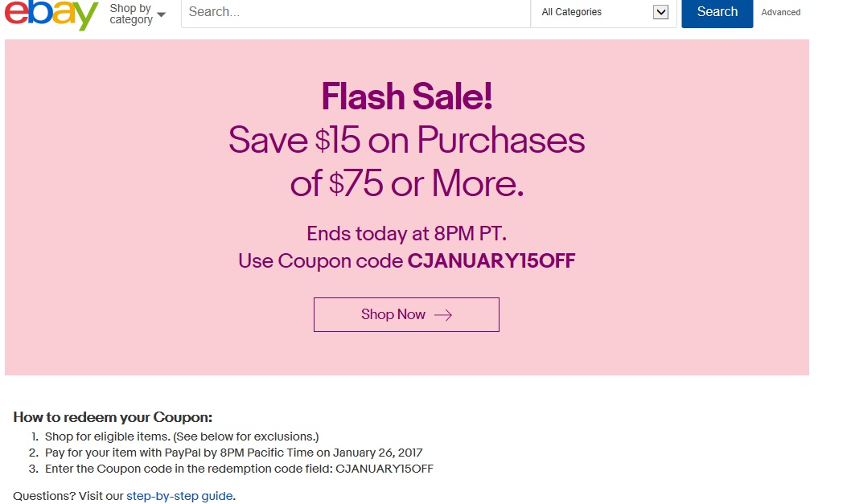
Task: Open the Advanced search link
Action: (780, 12)
